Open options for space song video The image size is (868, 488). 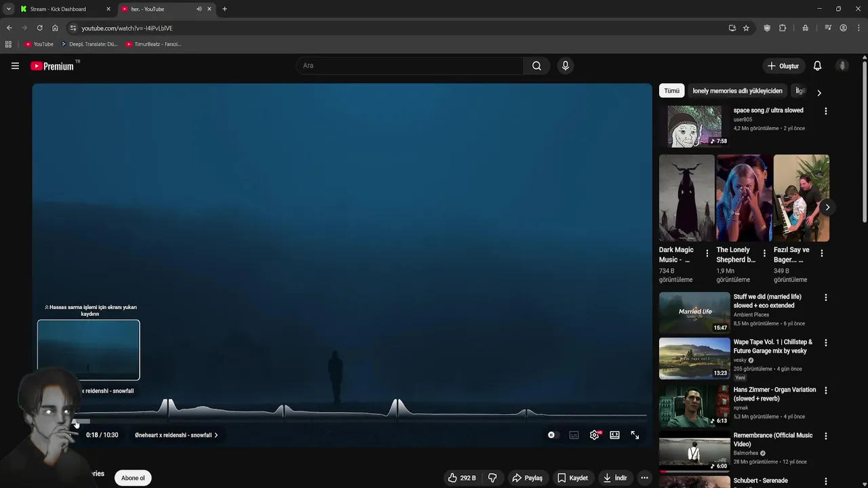(825, 111)
